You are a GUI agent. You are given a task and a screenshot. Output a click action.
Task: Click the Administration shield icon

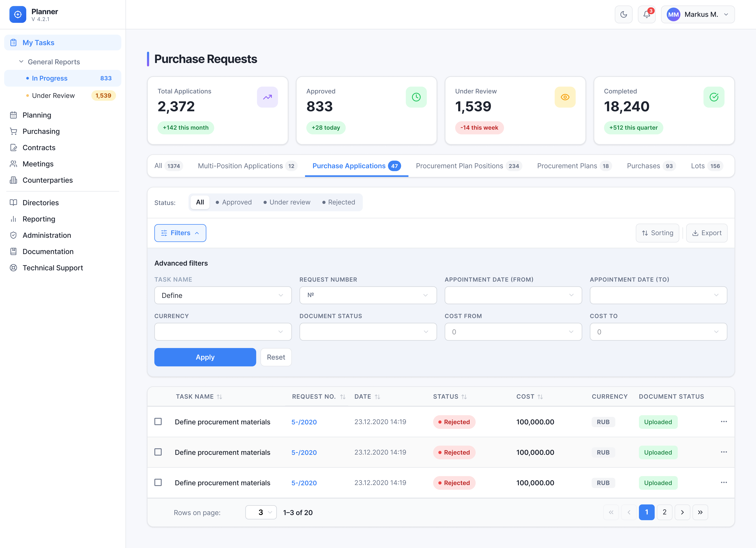tap(13, 235)
